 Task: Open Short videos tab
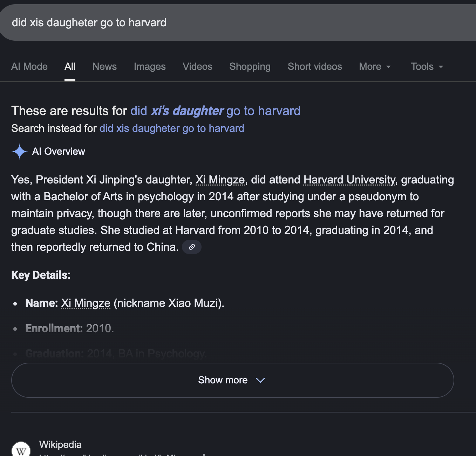pos(315,67)
